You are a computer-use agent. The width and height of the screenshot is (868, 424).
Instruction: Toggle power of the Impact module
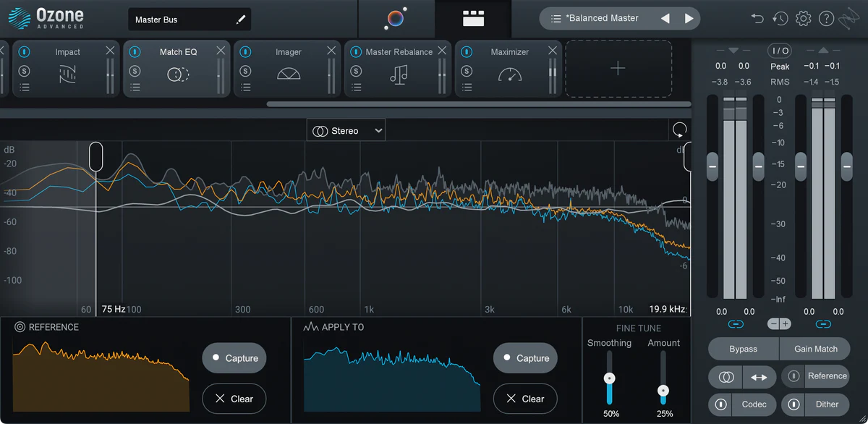pyautogui.click(x=24, y=52)
